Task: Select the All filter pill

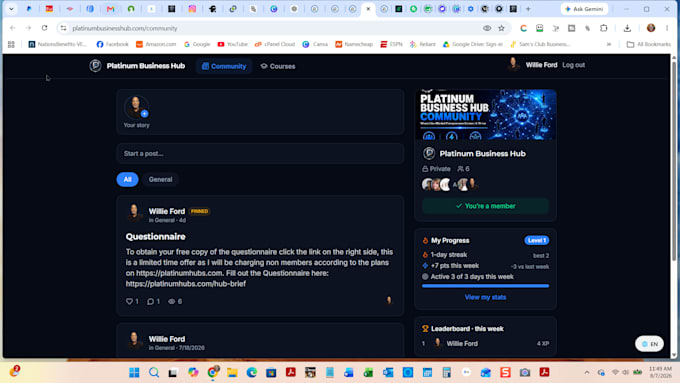Action: (x=128, y=180)
